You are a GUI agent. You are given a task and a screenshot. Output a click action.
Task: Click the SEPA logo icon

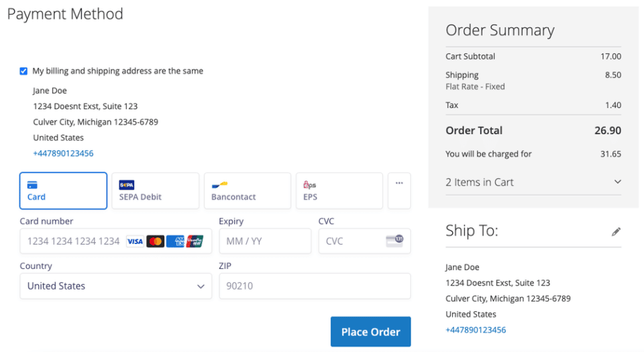(127, 184)
